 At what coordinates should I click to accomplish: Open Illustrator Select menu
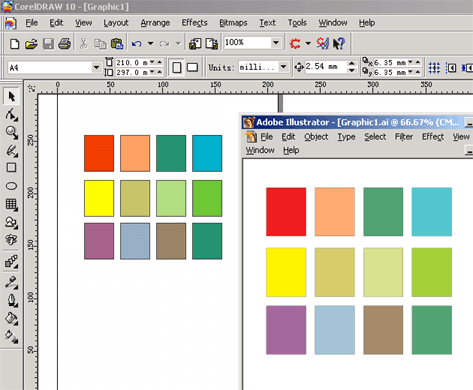(375, 137)
